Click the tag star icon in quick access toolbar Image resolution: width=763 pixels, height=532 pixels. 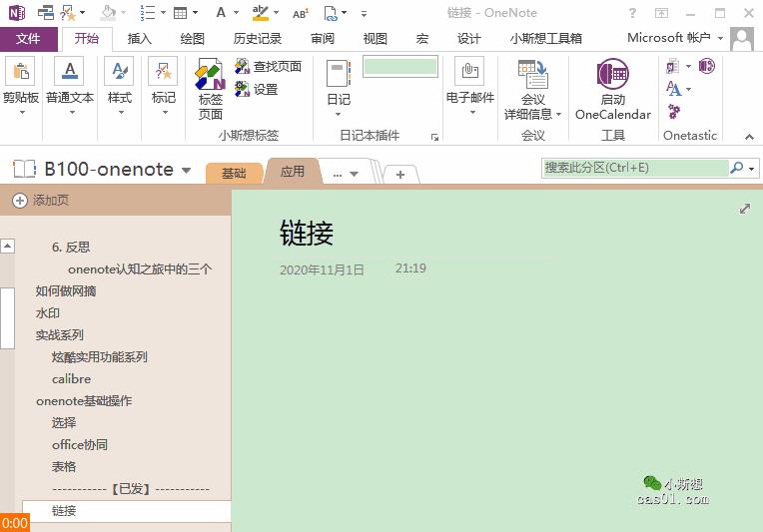(x=68, y=13)
